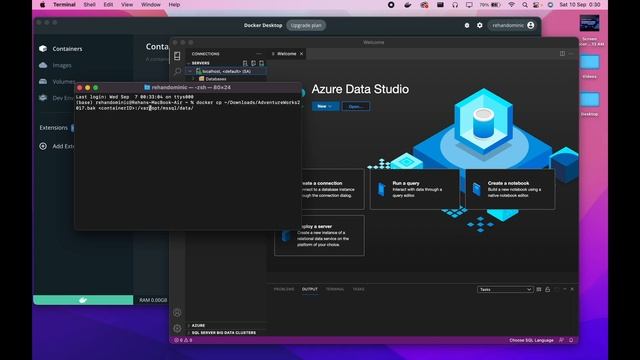Open the Shell menu in the macOS menu bar
The width and height of the screenshot is (640, 360).
[89, 5]
